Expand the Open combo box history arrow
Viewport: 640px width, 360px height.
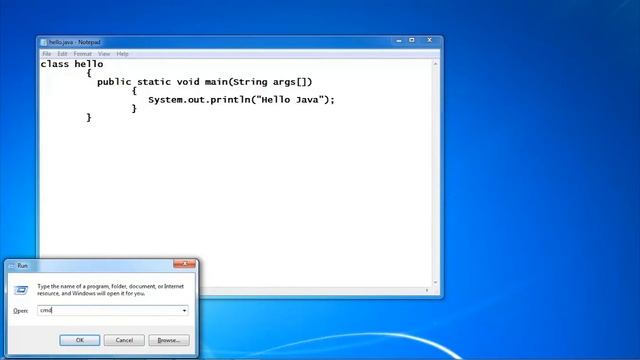(x=184, y=311)
